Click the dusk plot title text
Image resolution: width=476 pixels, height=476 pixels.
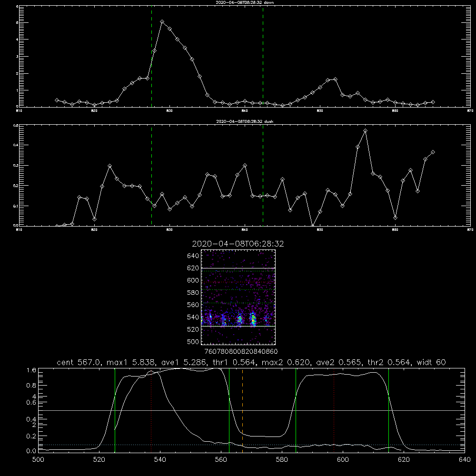click(x=245, y=121)
